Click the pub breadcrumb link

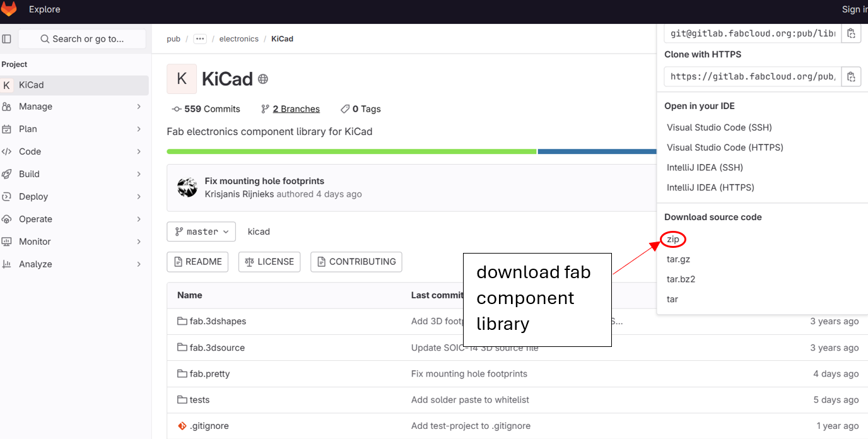[x=173, y=39]
